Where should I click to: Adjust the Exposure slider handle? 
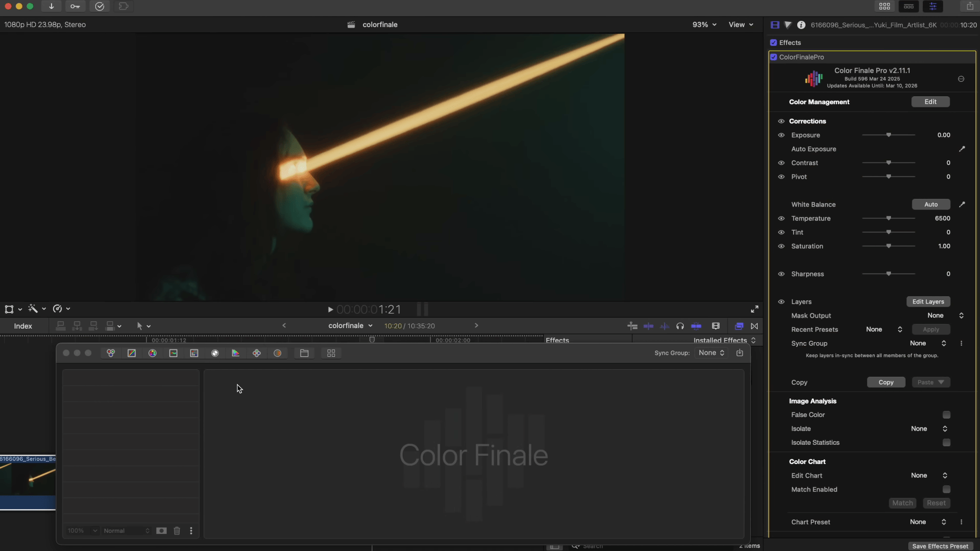click(x=888, y=135)
